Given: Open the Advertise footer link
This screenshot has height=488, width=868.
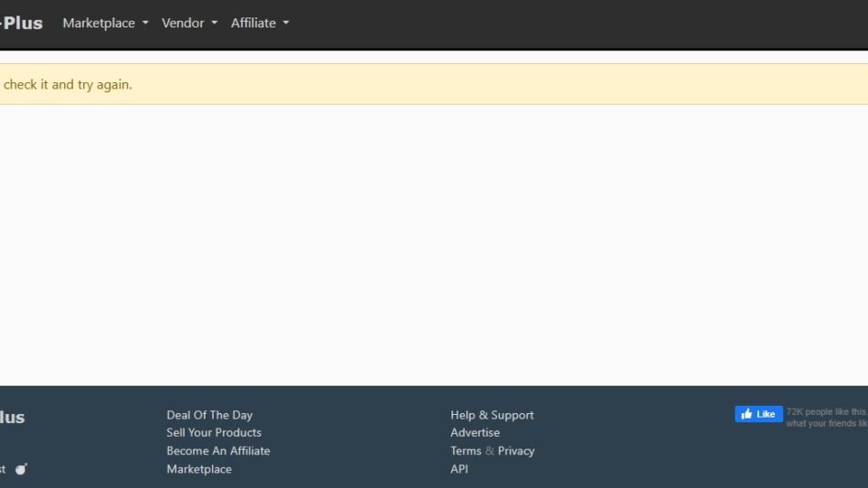Looking at the screenshot, I should pos(475,432).
